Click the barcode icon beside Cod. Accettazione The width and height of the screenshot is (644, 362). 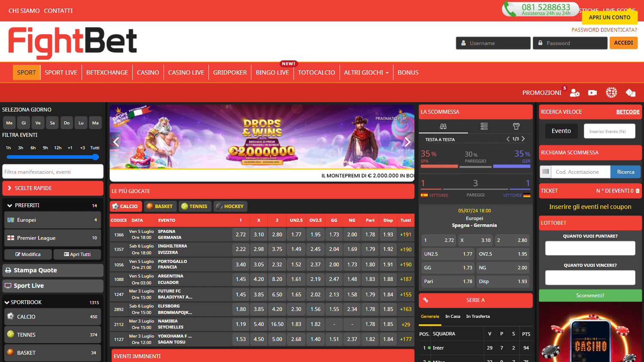(546, 172)
